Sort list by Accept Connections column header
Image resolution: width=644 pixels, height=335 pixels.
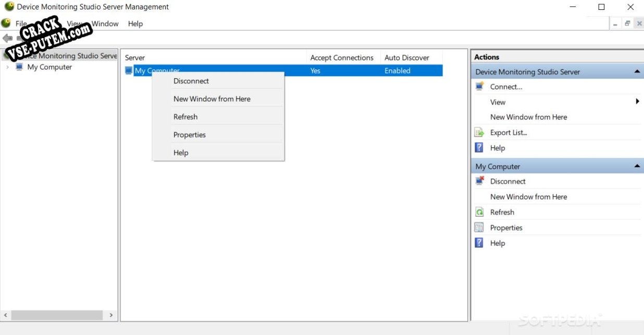[342, 58]
